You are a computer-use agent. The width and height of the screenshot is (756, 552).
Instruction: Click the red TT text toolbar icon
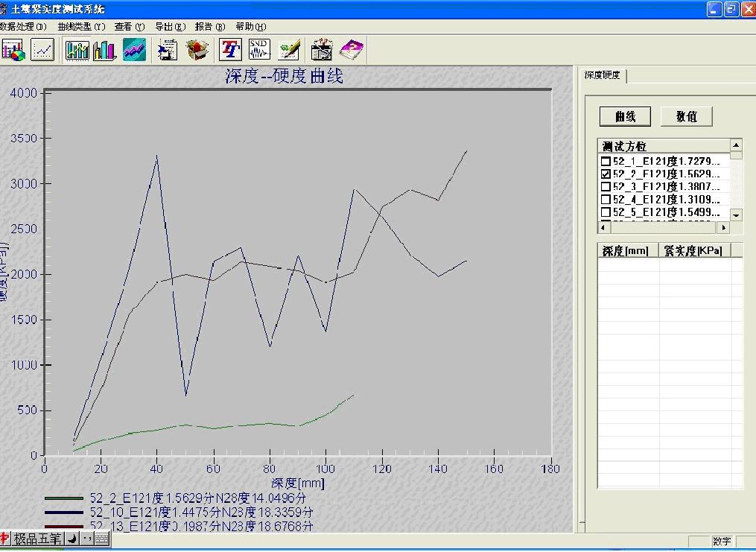[231, 50]
